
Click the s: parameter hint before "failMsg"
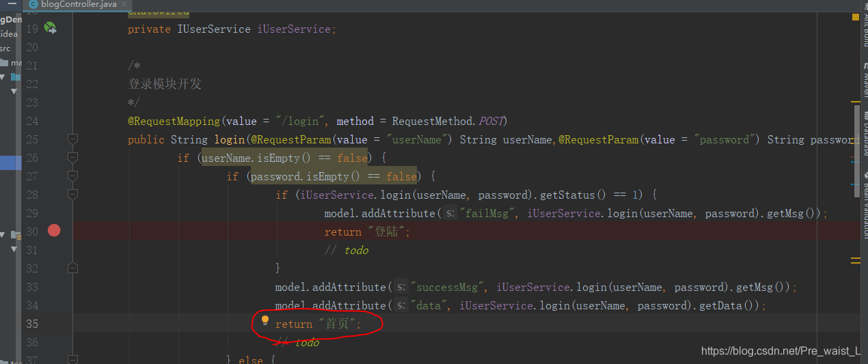pyautogui.click(x=450, y=213)
